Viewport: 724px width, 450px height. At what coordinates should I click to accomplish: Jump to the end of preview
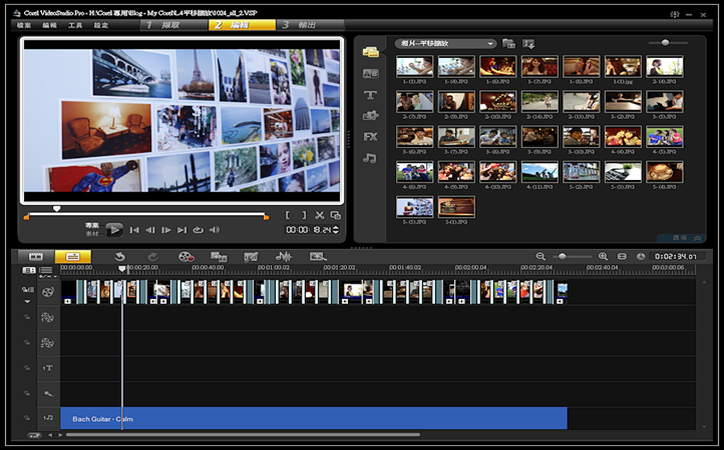click(182, 230)
